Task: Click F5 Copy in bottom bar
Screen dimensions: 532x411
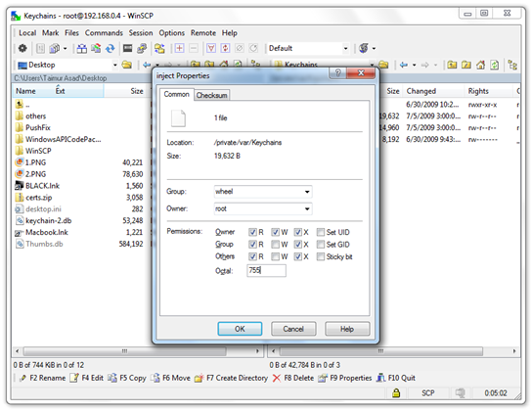Action: coord(127,378)
